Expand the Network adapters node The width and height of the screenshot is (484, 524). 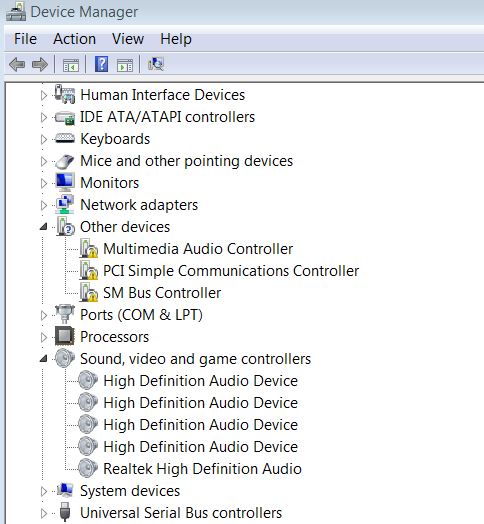tap(43, 205)
